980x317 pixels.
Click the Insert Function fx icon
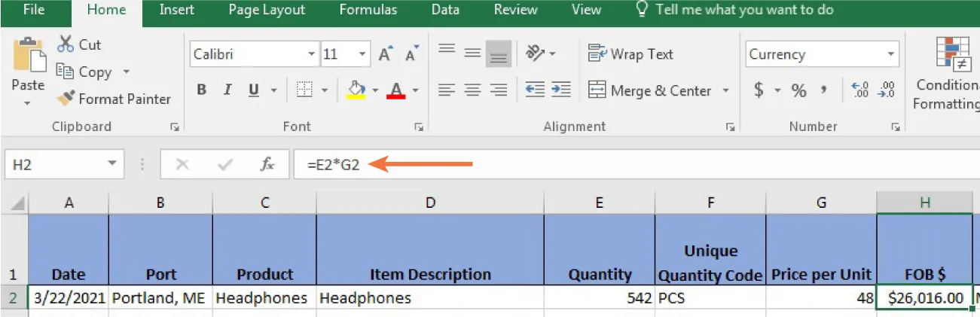coord(267,164)
